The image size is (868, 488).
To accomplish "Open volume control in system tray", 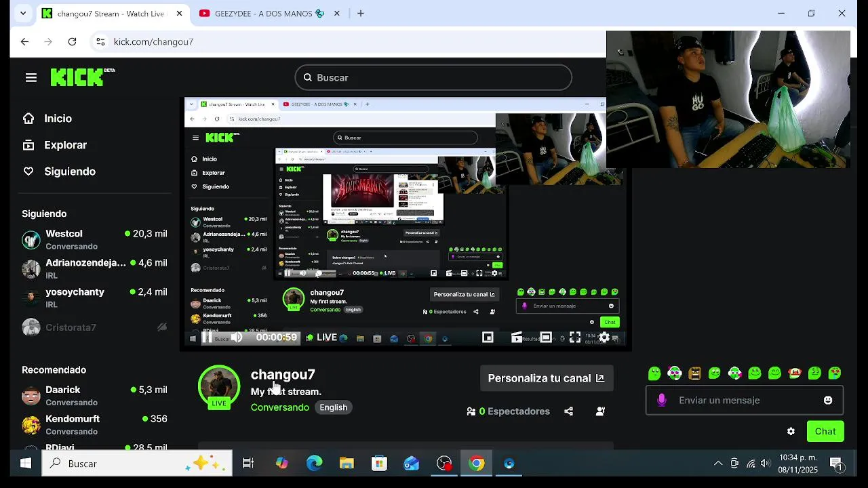I will pos(766,464).
